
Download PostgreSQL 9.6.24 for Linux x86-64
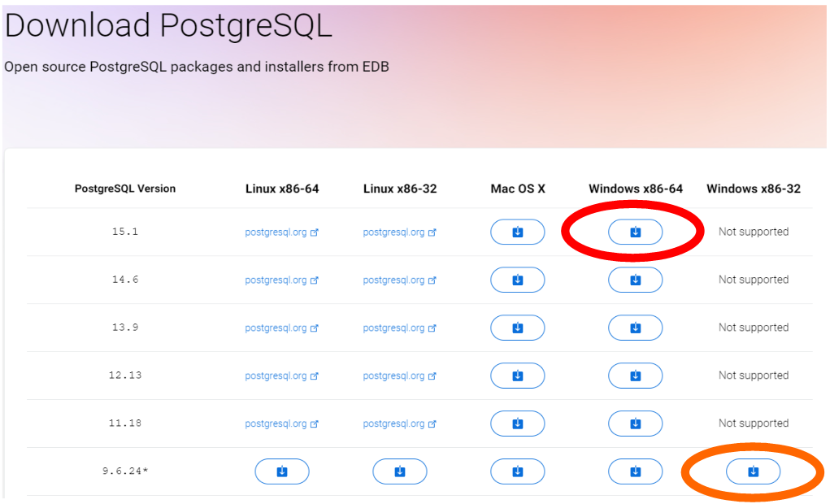tap(281, 471)
